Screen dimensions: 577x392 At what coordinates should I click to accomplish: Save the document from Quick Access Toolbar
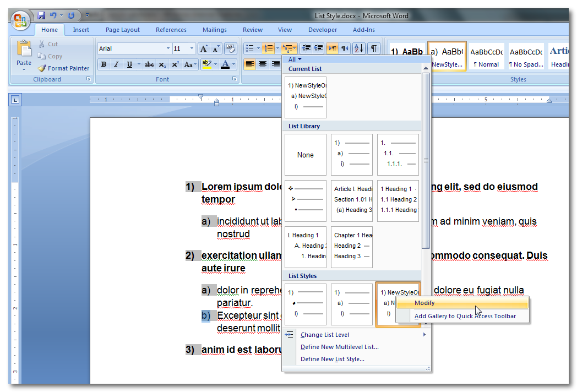[42, 15]
